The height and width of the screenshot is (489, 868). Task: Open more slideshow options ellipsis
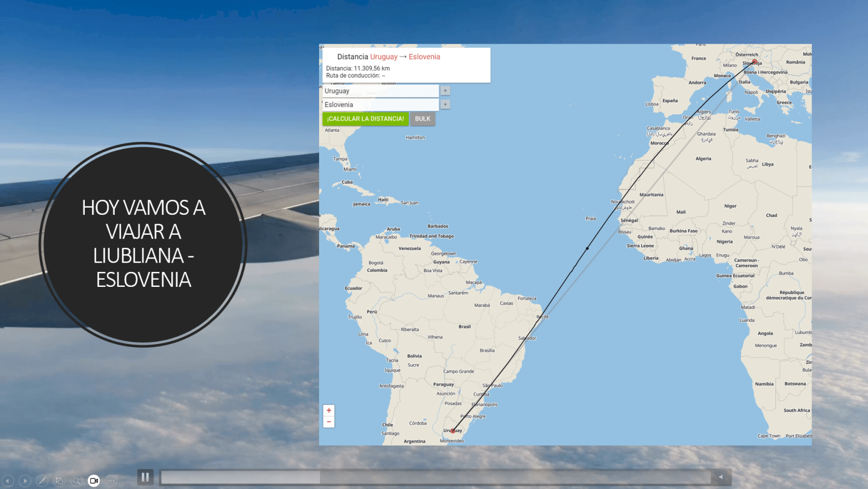pyautogui.click(x=111, y=481)
